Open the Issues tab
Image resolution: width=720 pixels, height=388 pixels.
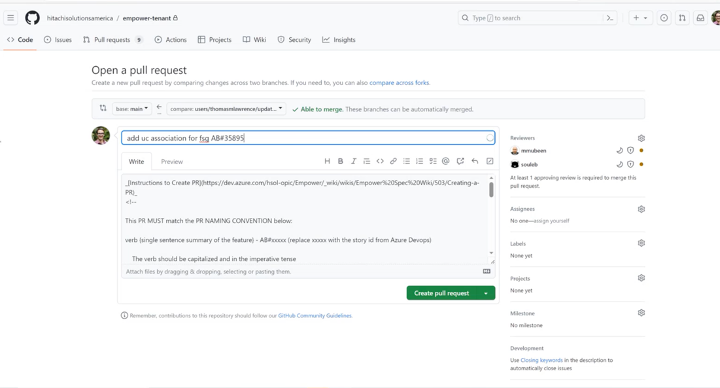pyautogui.click(x=58, y=40)
